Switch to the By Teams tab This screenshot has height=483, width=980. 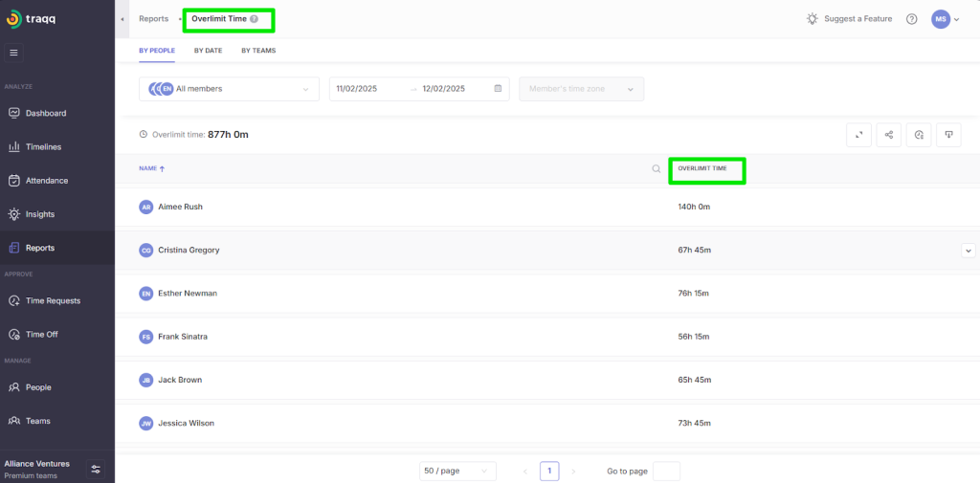[x=258, y=50]
